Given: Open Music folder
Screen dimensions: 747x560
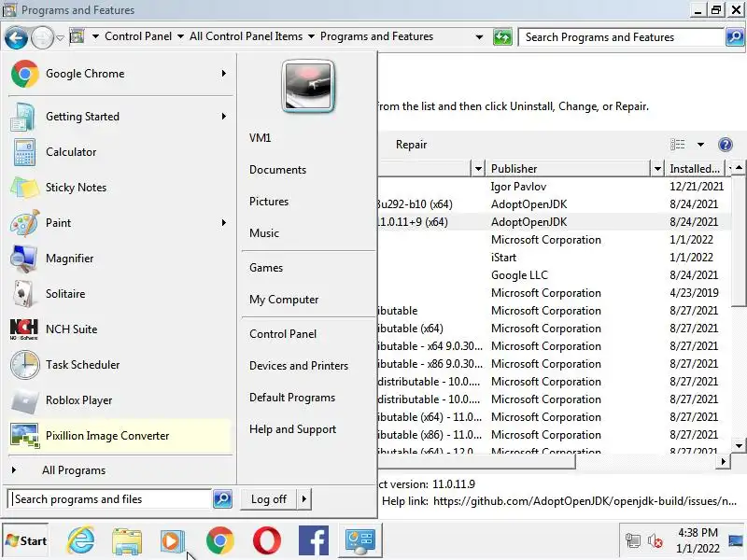Looking at the screenshot, I should coord(264,233).
